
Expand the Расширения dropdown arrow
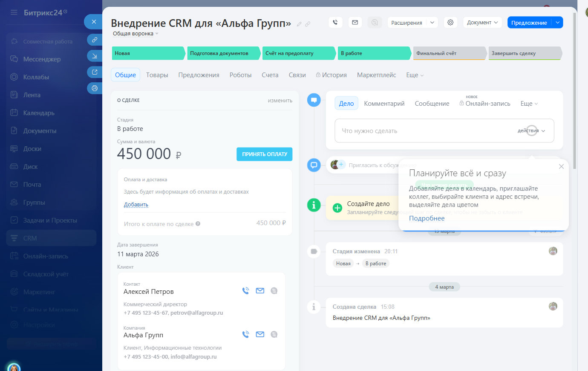coord(432,23)
